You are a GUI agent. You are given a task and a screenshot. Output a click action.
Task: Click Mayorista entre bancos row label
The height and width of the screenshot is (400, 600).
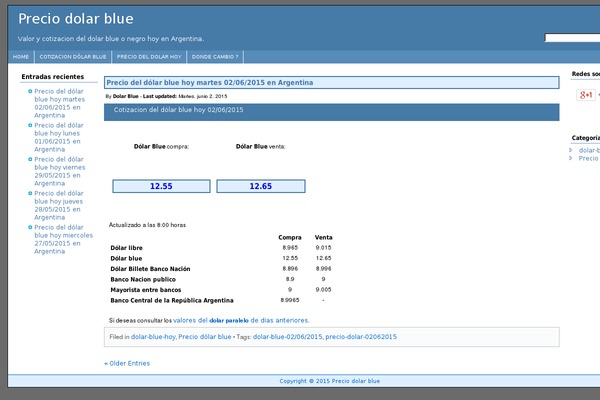click(145, 290)
